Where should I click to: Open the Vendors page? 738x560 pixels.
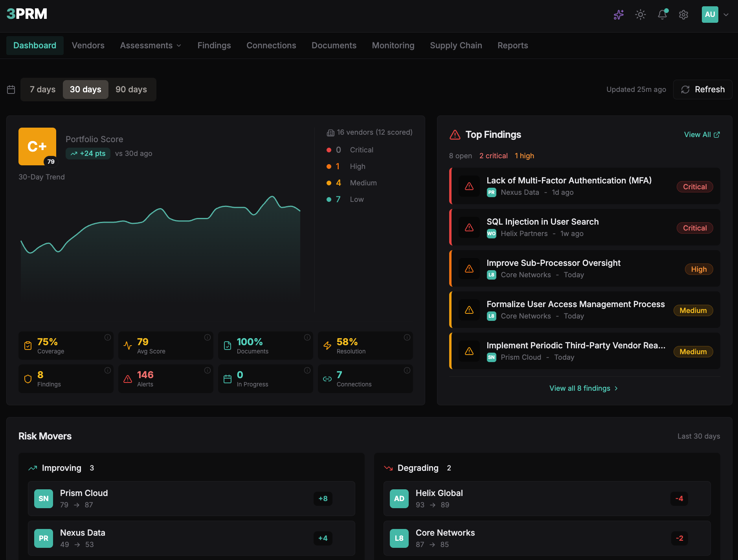[88, 45]
